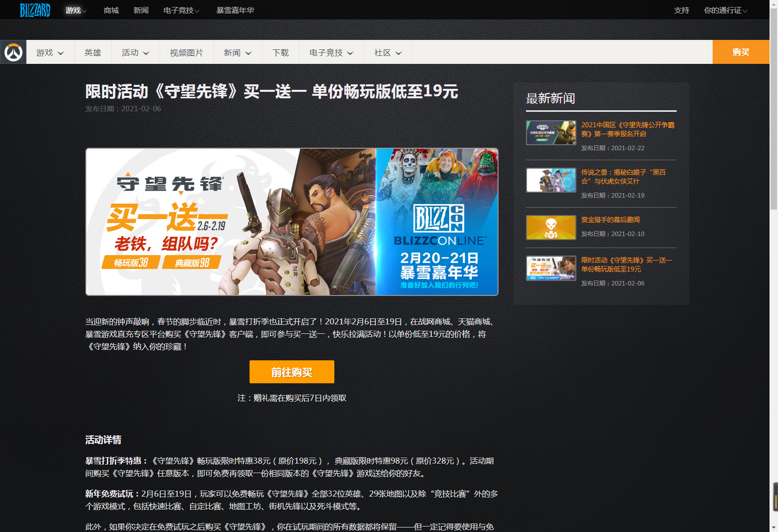This screenshot has height=532, width=778.
Task: Click 发布日期:2021-02-19 in the sidebar
Action: click(613, 196)
